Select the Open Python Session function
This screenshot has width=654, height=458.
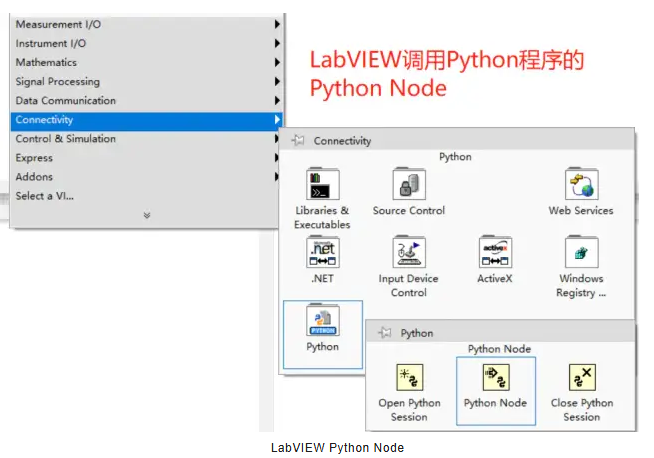pos(409,378)
